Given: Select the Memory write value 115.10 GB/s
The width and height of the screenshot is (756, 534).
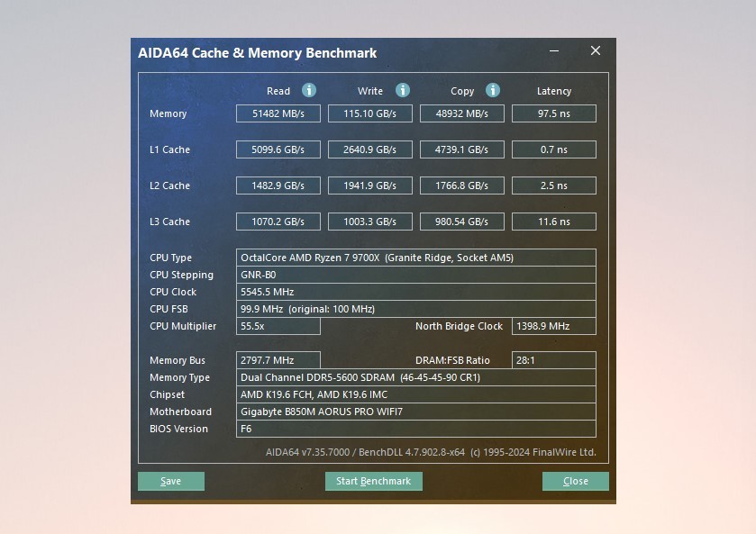Looking at the screenshot, I should click(x=369, y=113).
